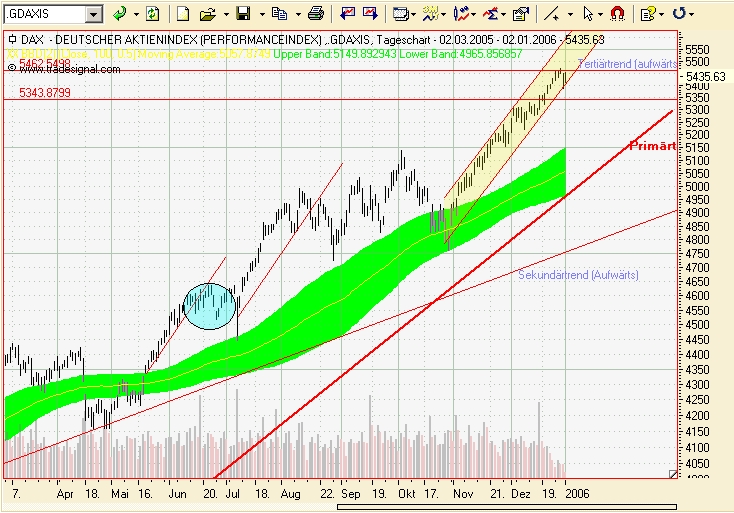
Task: Click the 'Nov' date axis label
Action: (x=463, y=494)
